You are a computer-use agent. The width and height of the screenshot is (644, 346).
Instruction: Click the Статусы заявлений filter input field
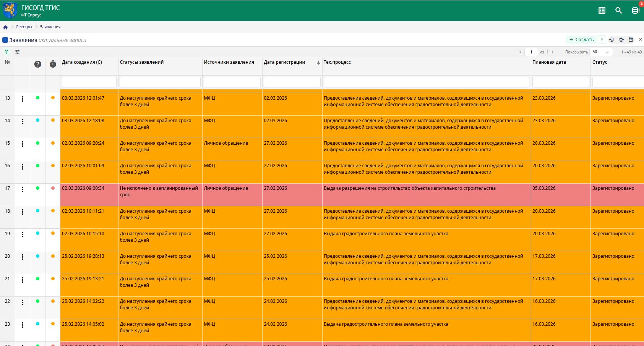[160, 82]
